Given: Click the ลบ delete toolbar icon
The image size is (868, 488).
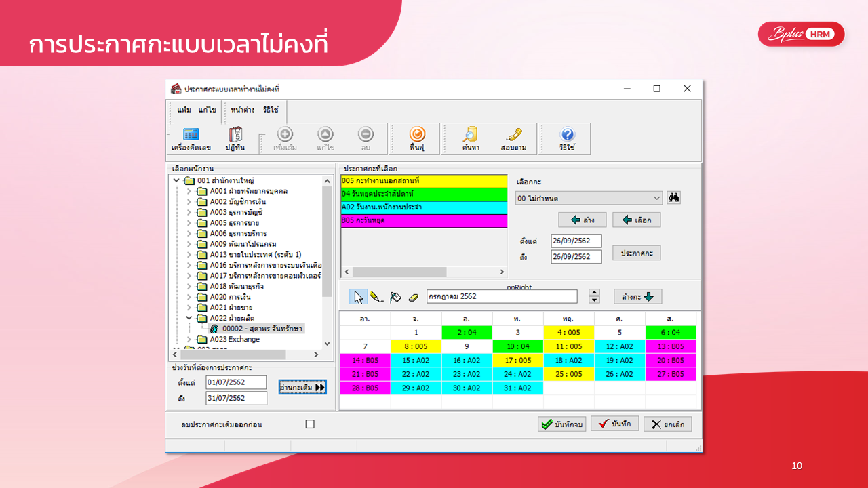Looking at the screenshot, I should point(366,139).
